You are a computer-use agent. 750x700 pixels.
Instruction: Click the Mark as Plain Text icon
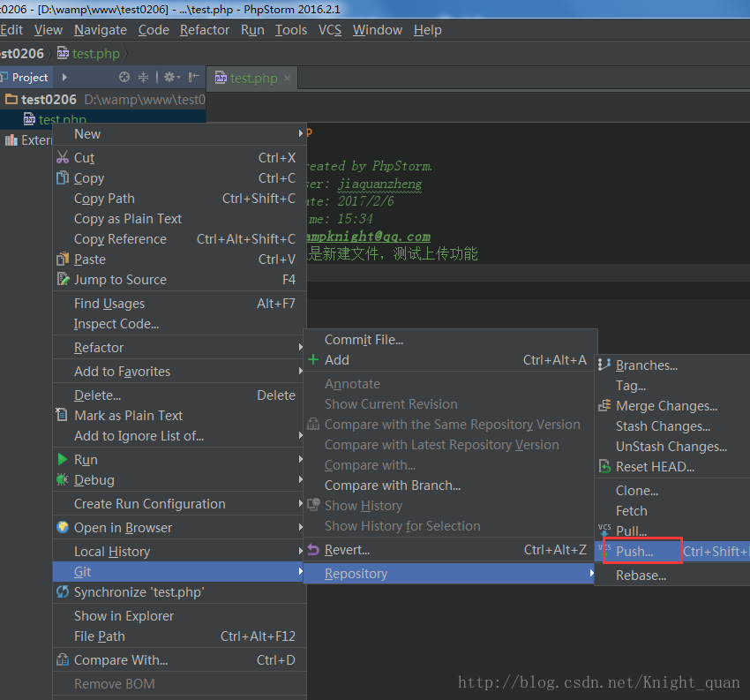click(x=62, y=414)
